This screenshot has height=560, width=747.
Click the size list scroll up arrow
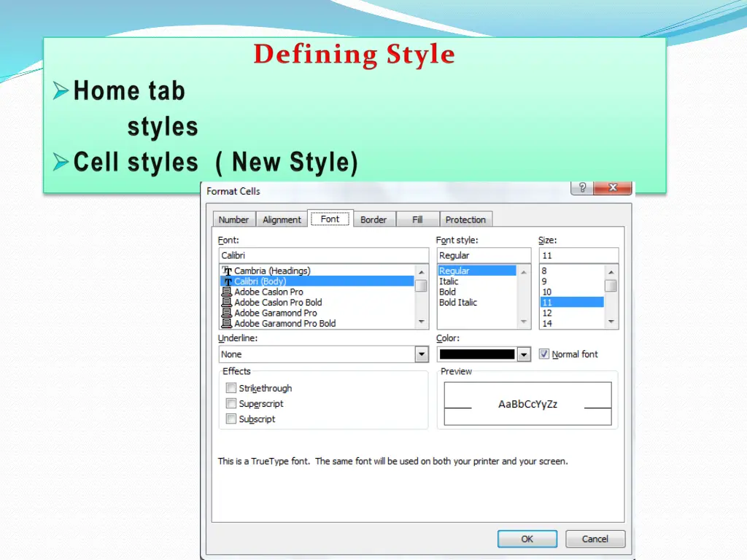[x=611, y=271]
